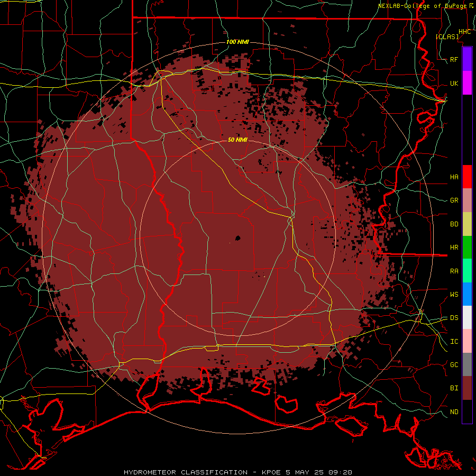Click the ND legend label
The image size is (476, 476).
(x=454, y=412)
